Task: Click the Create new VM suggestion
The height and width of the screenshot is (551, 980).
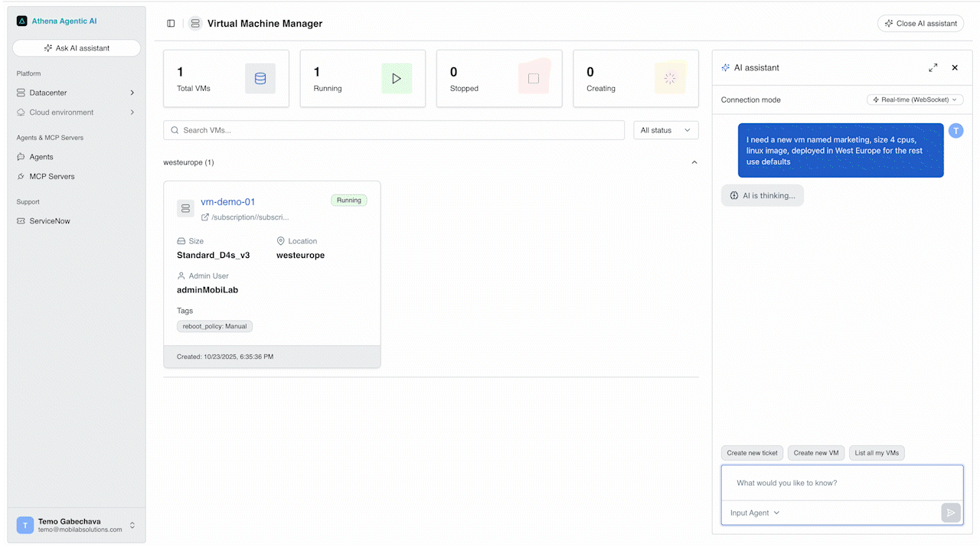Action: pos(816,453)
